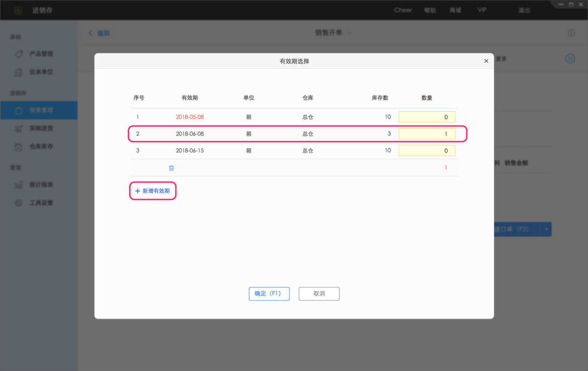Click the colorful app logo icon
588x371 pixels.
(18, 10)
